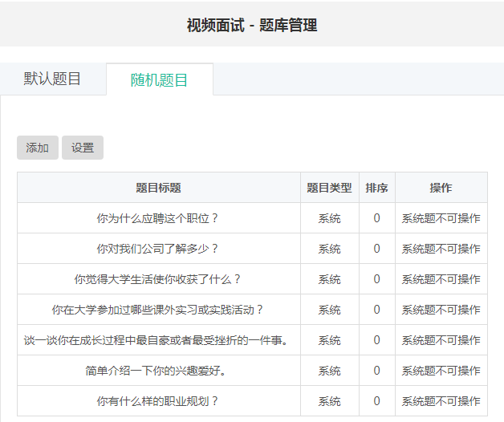Image resolution: width=504 pixels, height=422 pixels.
Task: Switch to the 默认题目 tab
Action: (53, 79)
